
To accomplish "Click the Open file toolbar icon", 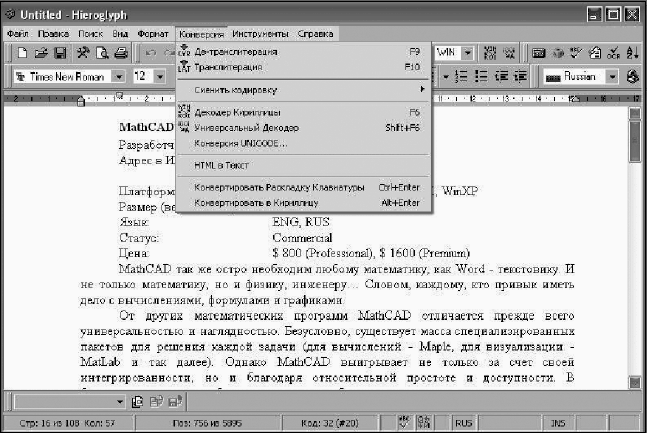I will click(x=41, y=52).
